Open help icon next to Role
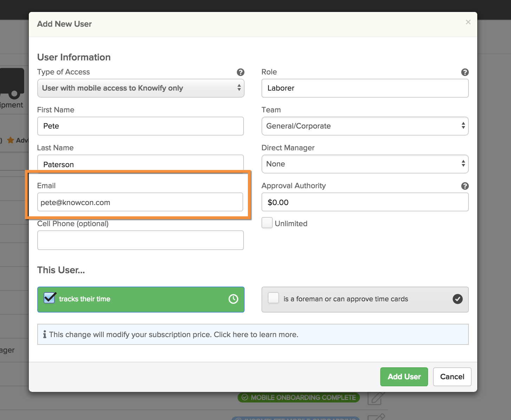 pos(465,72)
